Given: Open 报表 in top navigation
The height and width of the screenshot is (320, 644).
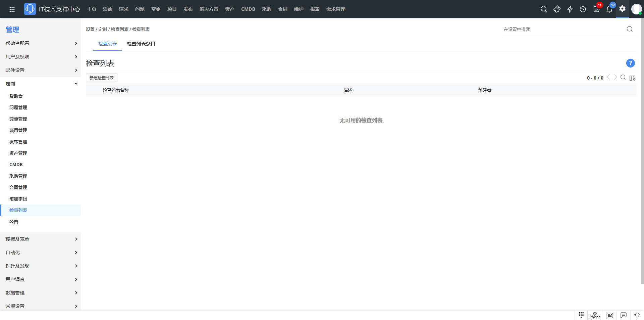Looking at the screenshot, I should 315,9.
